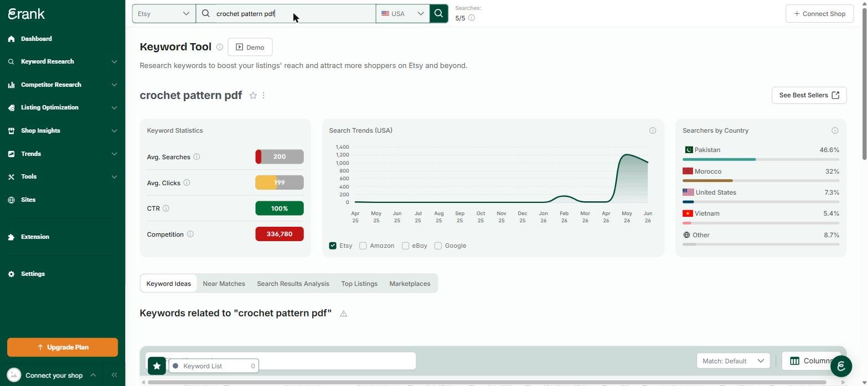Click the Avg. Searches info icon

coord(197,157)
